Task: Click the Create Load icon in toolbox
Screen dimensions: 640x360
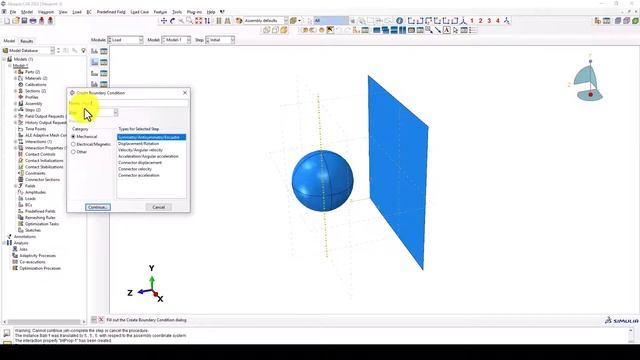Action: point(95,51)
